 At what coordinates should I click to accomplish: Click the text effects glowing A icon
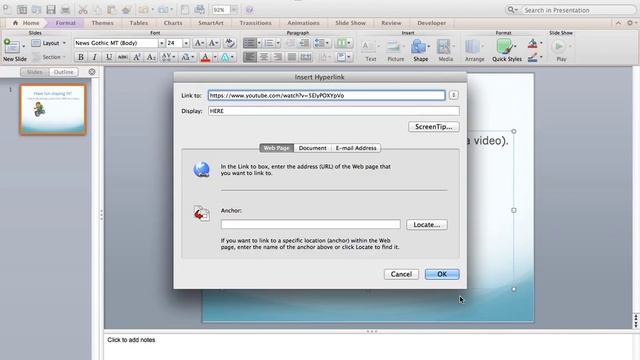pos(225,57)
